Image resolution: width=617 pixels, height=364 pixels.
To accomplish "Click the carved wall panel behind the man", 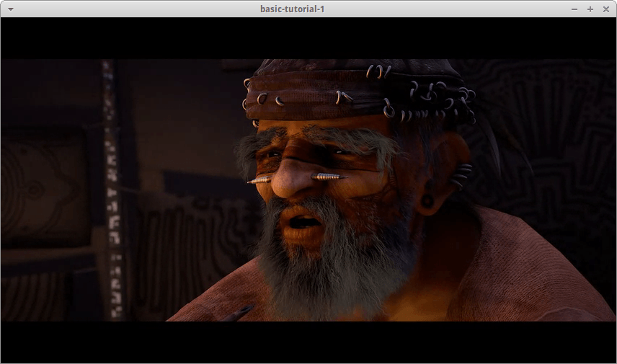I will pyautogui.click(x=548, y=130).
